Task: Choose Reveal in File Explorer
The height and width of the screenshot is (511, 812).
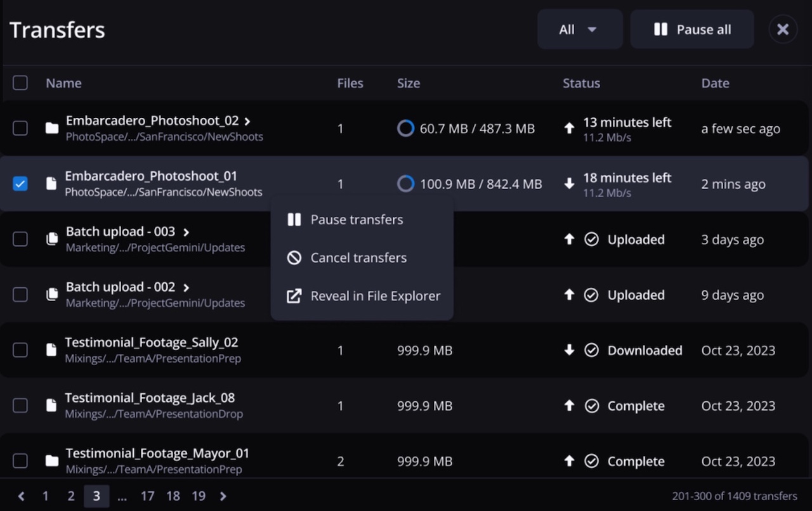Action: click(362, 296)
